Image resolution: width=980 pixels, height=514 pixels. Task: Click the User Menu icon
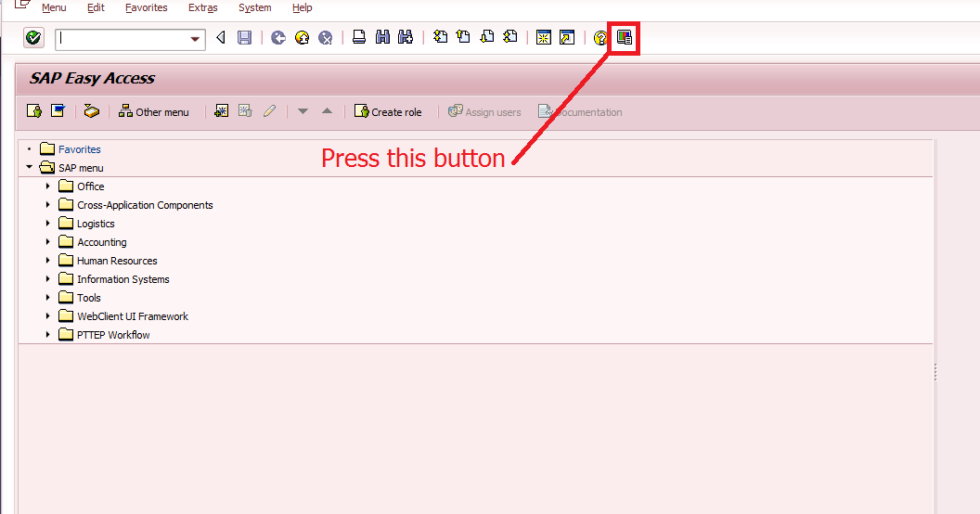click(x=34, y=111)
